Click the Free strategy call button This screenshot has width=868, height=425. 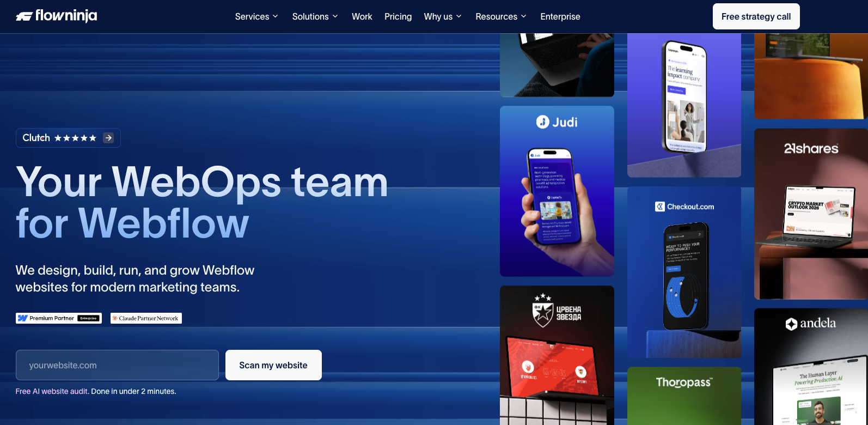tap(756, 16)
